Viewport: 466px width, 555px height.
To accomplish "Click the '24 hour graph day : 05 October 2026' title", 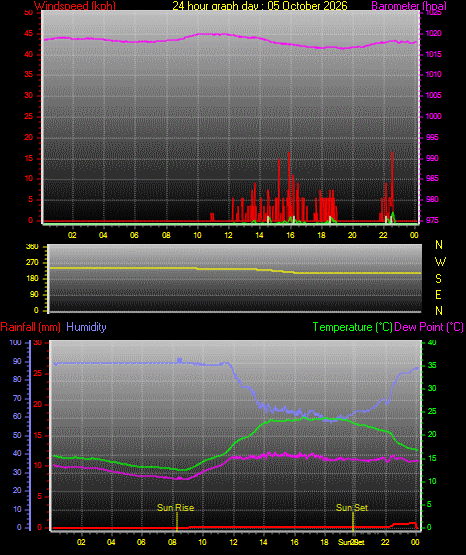I will click(260, 6).
